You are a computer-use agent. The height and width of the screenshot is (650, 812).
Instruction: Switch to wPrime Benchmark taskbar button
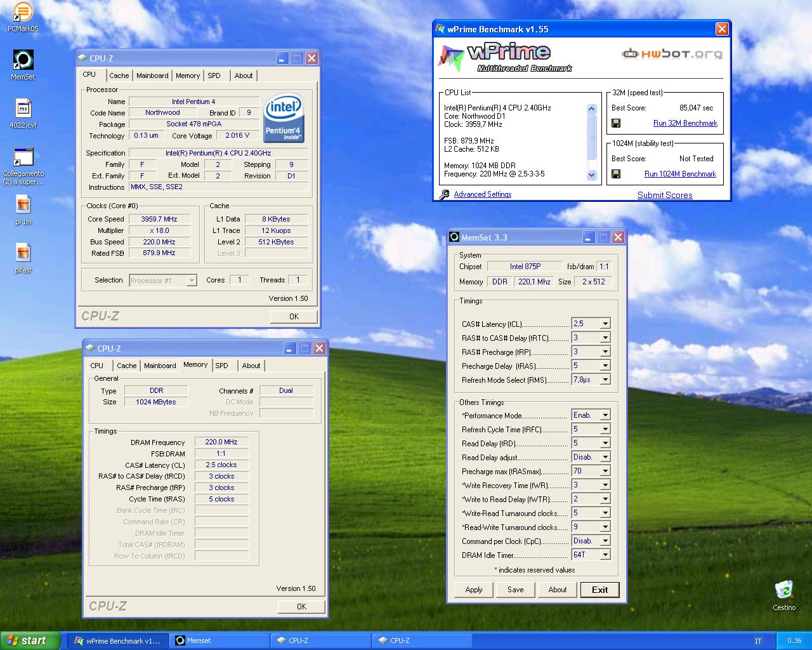coord(119,640)
